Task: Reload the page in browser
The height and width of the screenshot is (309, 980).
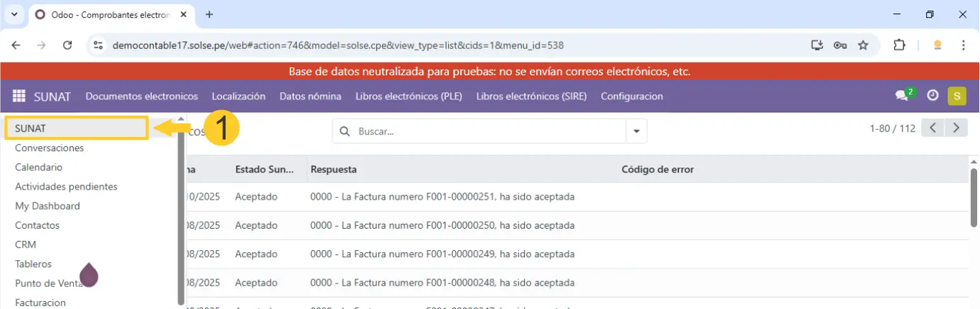Action: tap(67, 45)
